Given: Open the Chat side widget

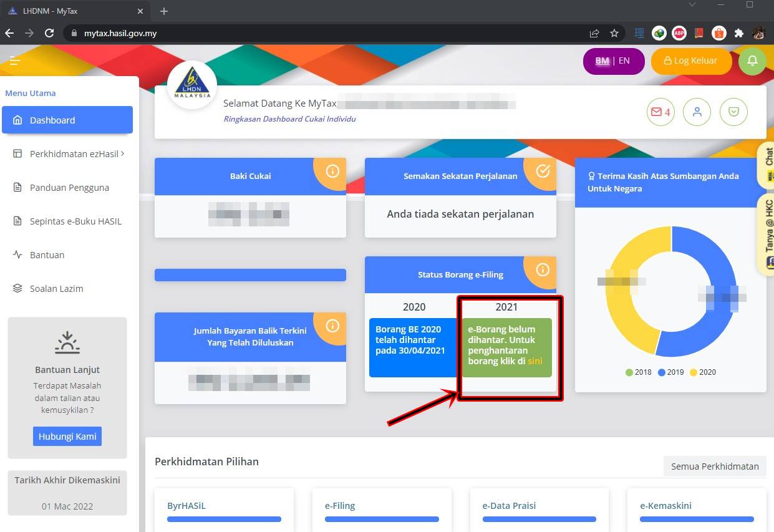Looking at the screenshot, I should 766,165.
